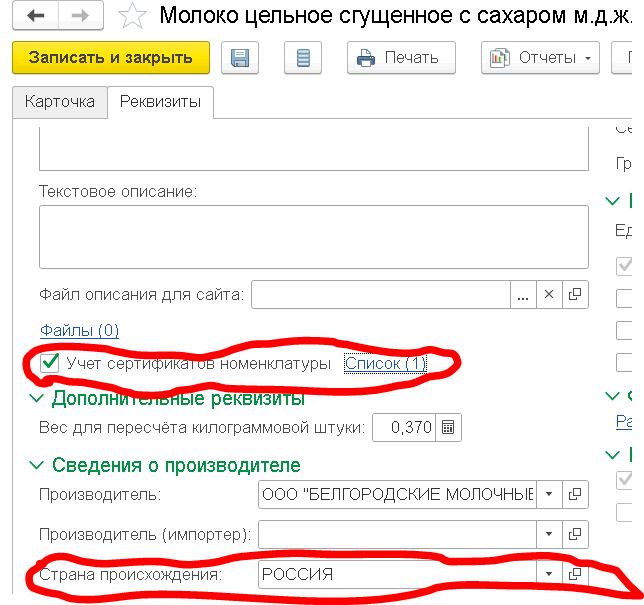Open the selected manufacturer's card icon
Image resolution: width=644 pixels, height=605 pixels.
pyautogui.click(x=575, y=494)
